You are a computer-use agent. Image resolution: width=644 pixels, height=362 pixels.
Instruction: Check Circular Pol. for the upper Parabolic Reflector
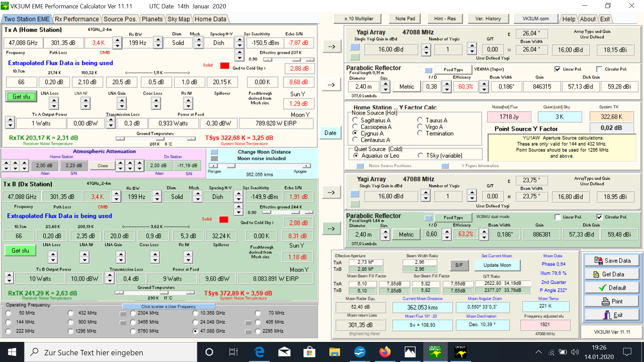(599, 69)
